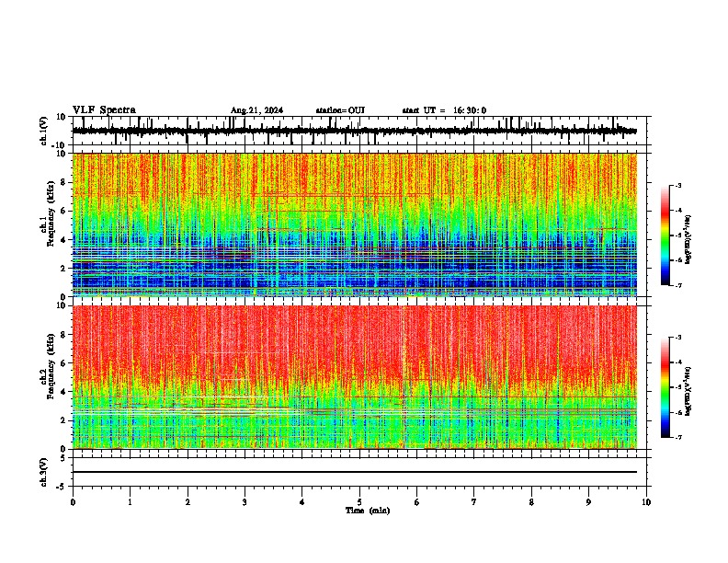This screenshot has height=563, width=728.
Task: Click the 'ch.1(V)' waveform axis label
Action: click(x=44, y=131)
